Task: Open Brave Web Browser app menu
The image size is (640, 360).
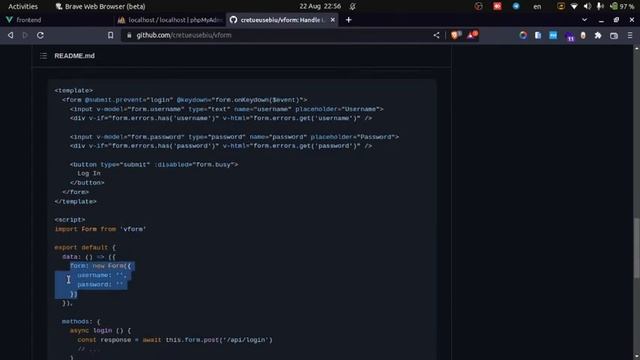Action: tap(100, 7)
